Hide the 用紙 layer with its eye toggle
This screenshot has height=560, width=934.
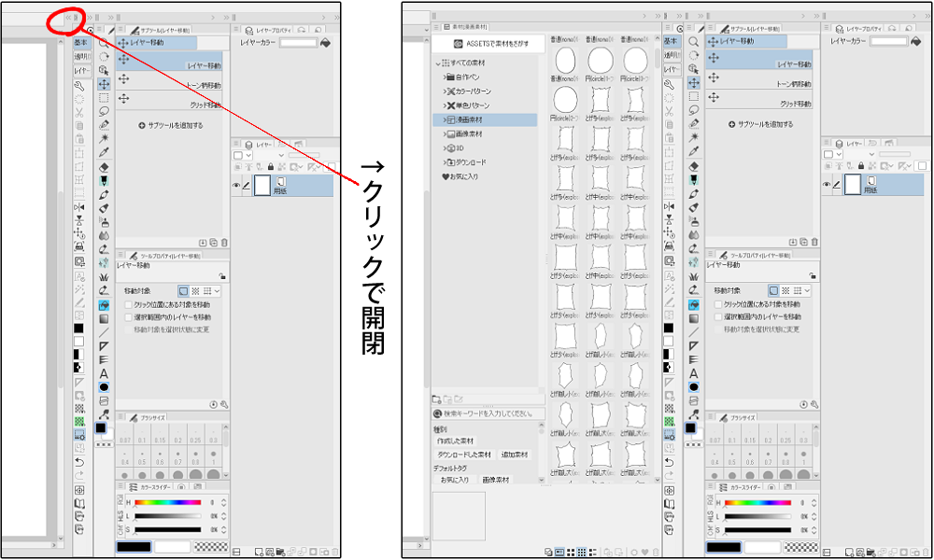(x=235, y=185)
